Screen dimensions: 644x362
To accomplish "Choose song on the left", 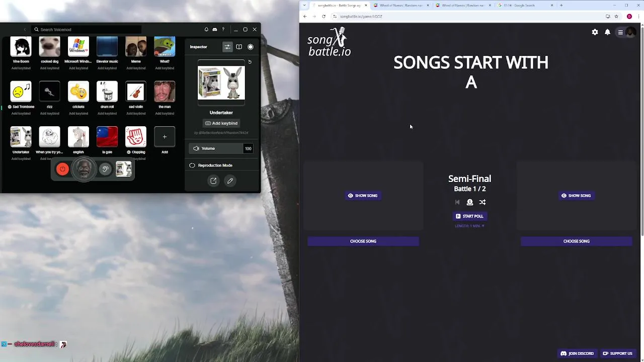I will coord(363,241).
